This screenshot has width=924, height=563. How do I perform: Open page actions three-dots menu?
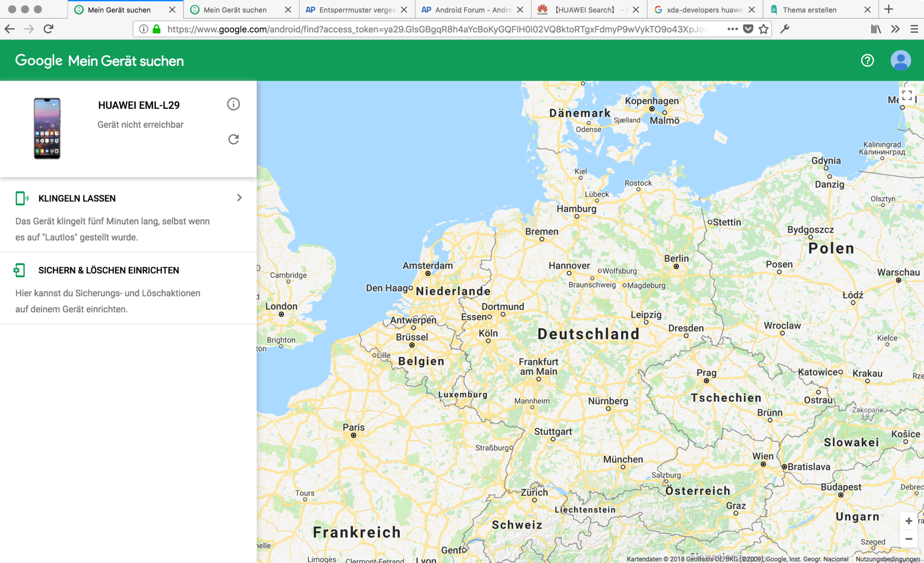[x=732, y=29]
